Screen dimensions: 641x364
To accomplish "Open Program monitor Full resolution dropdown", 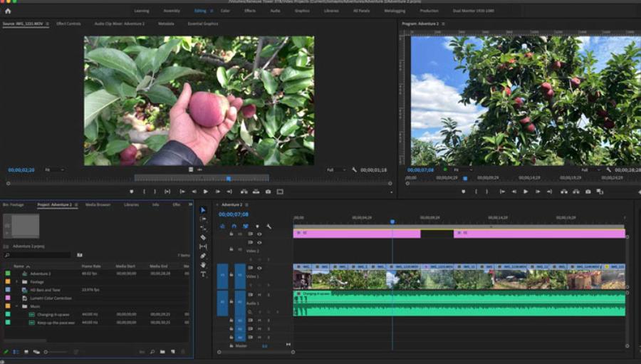I will coord(590,170).
